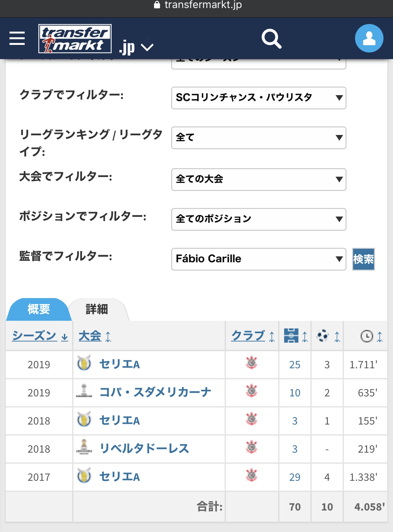Open the search magnifier icon
This screenshot has height=532, width=393.
pyautogui.click(x=271, y=39)
